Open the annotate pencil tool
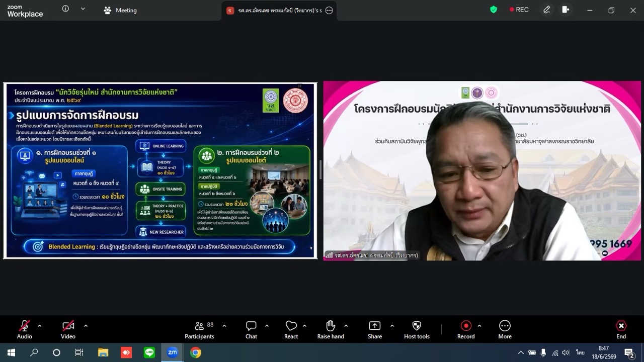The height and width of the screenshot is (362, 644). point(547,10)
